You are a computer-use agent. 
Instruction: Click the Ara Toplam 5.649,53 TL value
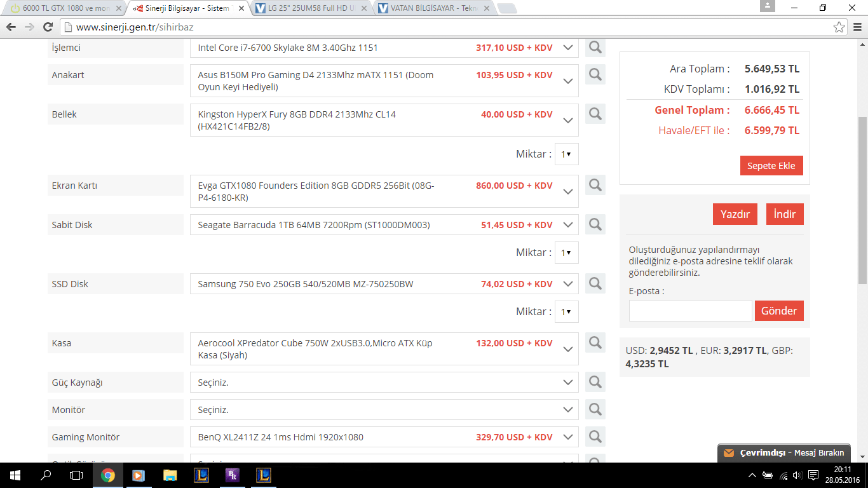772,69
